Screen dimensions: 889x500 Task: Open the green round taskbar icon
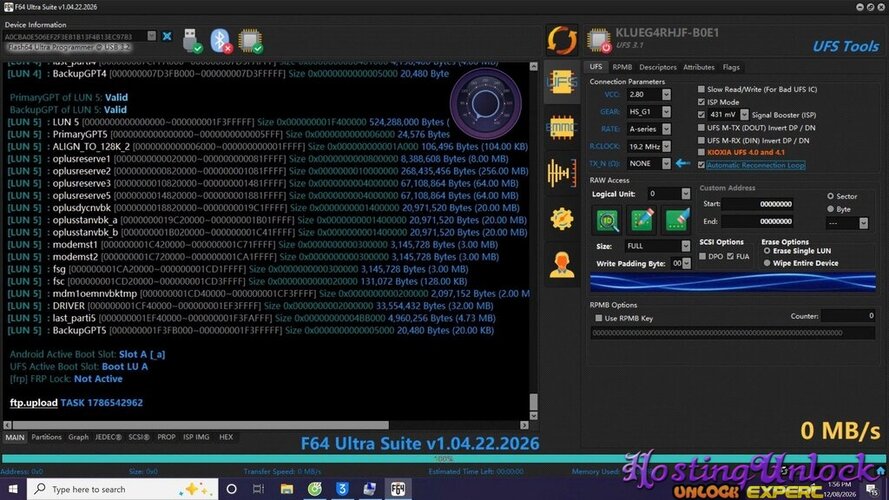coord(315,489)
